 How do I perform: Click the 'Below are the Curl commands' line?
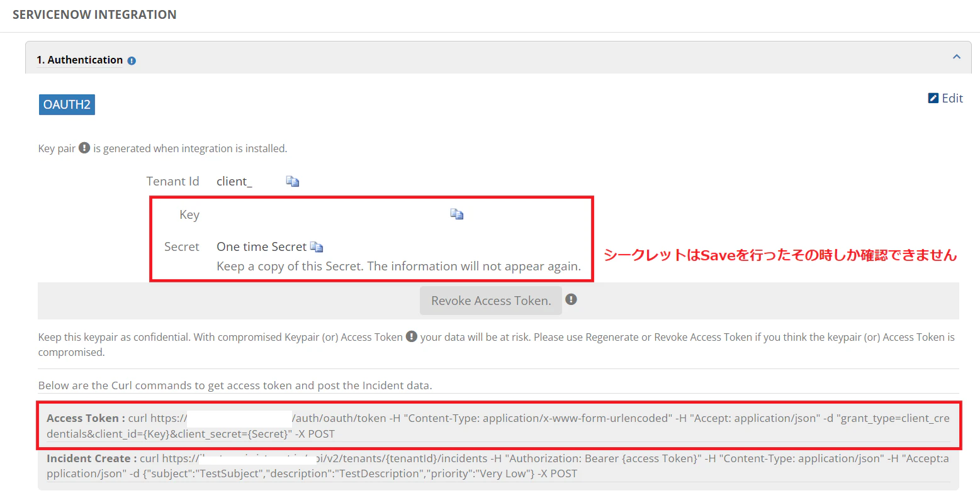235,385
